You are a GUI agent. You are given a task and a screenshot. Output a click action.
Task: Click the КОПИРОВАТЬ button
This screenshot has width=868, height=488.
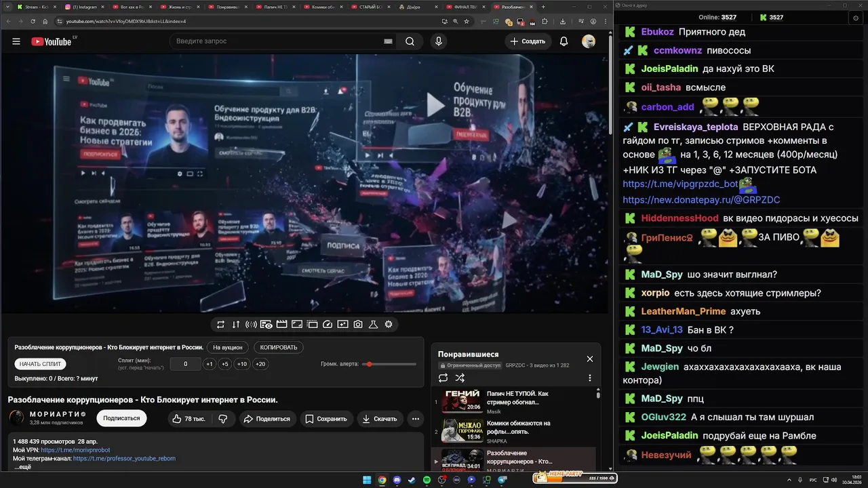coord(279,347)
